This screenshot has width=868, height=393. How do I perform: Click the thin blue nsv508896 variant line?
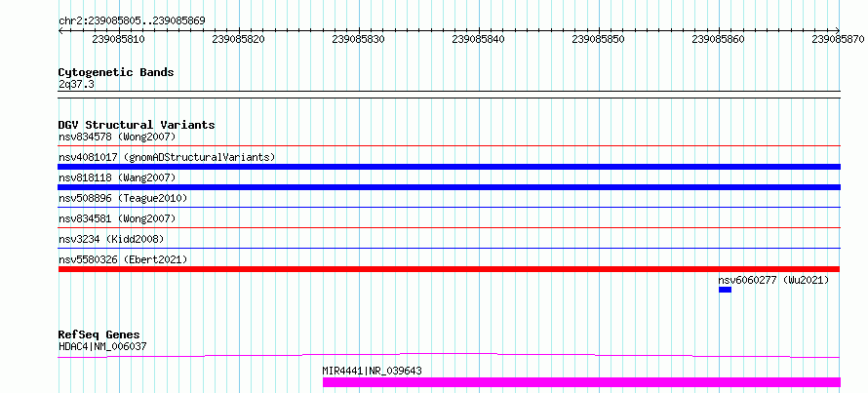tap(449, 208)
